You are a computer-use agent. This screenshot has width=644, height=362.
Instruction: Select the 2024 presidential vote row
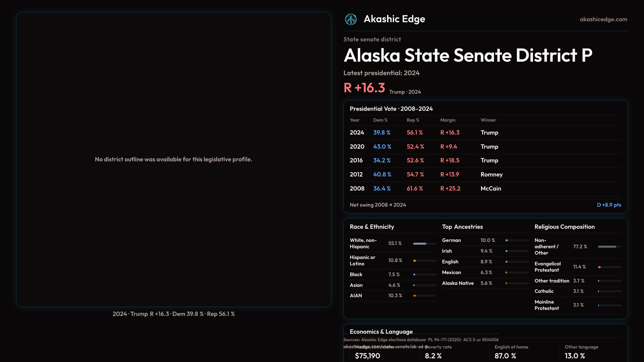tap(485, 133)
